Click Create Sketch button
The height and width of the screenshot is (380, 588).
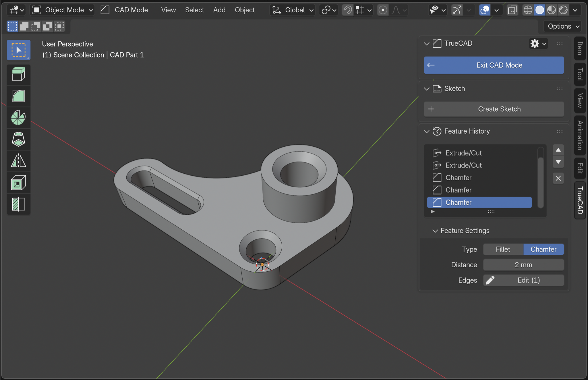click(494, 109)
